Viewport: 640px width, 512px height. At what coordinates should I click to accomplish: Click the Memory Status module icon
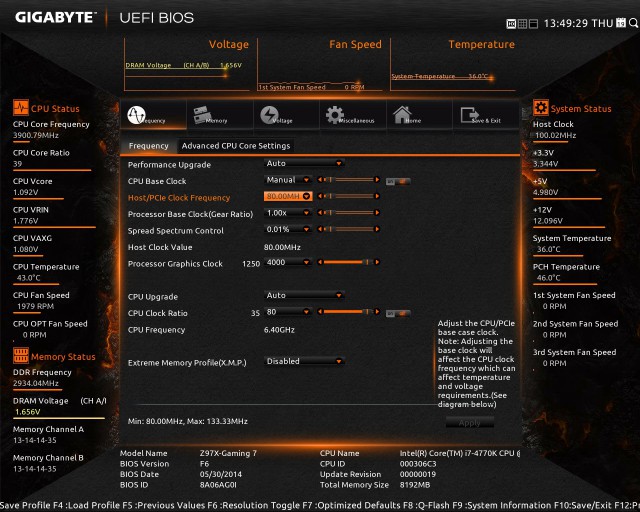click(x=20, y=356)
